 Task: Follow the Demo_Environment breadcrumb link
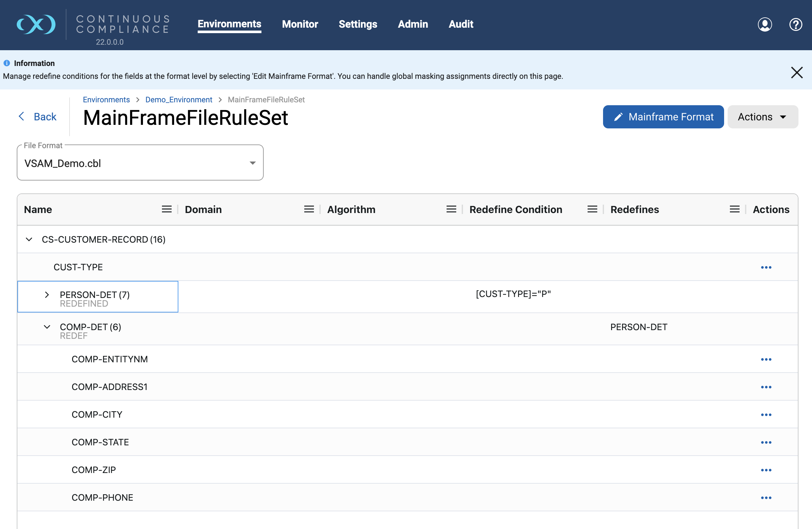pyautogui.click(x=179, y=100)
